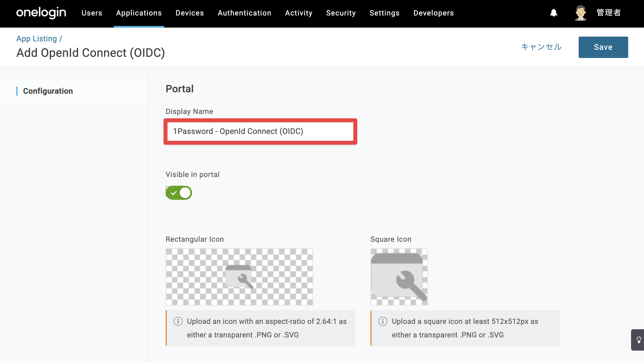Open the Devices menu
This screenshot has height=363, width=644.
[x=190, y=13]
